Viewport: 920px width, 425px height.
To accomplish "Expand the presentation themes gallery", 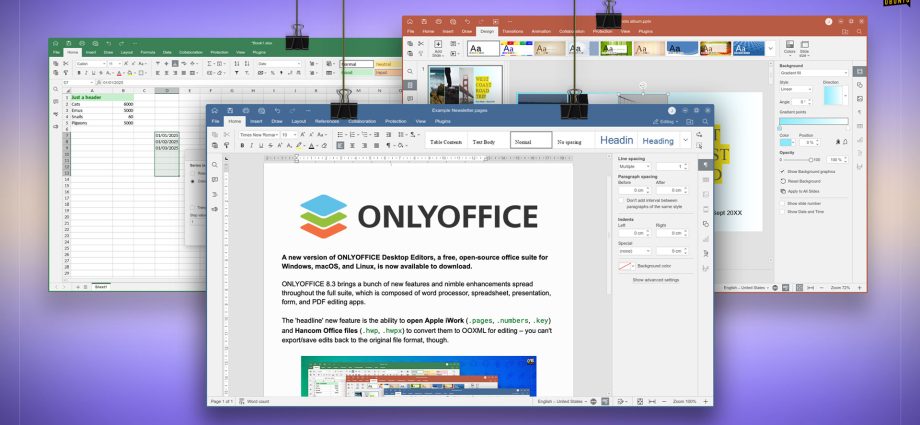I will [770, 48].
